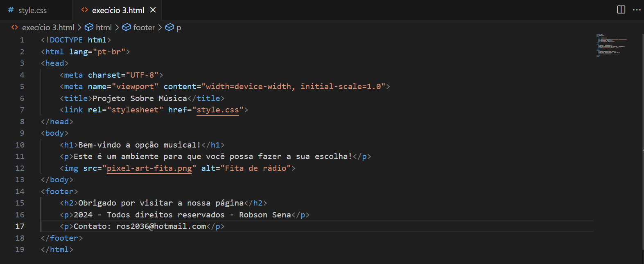Viewport: 644px width, 264px height.
Task: Click the cube icon beside footer breadcrumb
Action: [x=127, y=27]
